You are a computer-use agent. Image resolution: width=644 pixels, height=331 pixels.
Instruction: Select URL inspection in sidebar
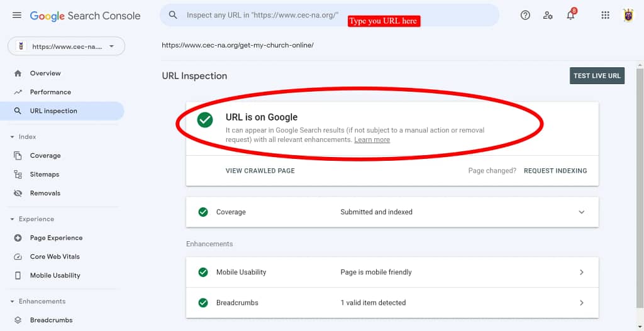click(x=62, y=111)
